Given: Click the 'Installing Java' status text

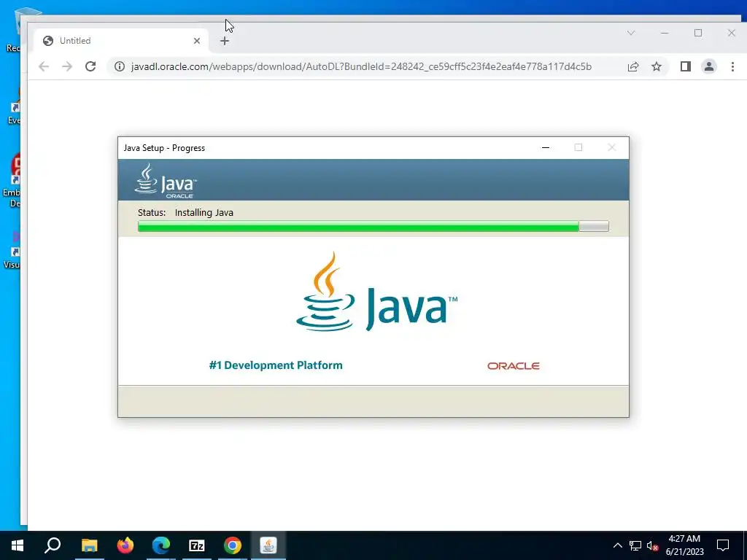Looking at the screenshot, I should pos(204,213).
